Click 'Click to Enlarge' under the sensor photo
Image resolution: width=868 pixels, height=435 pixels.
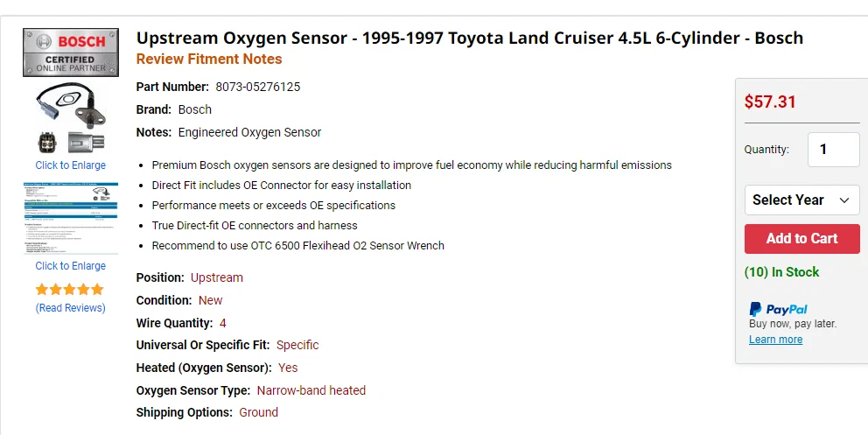(70, 165)
